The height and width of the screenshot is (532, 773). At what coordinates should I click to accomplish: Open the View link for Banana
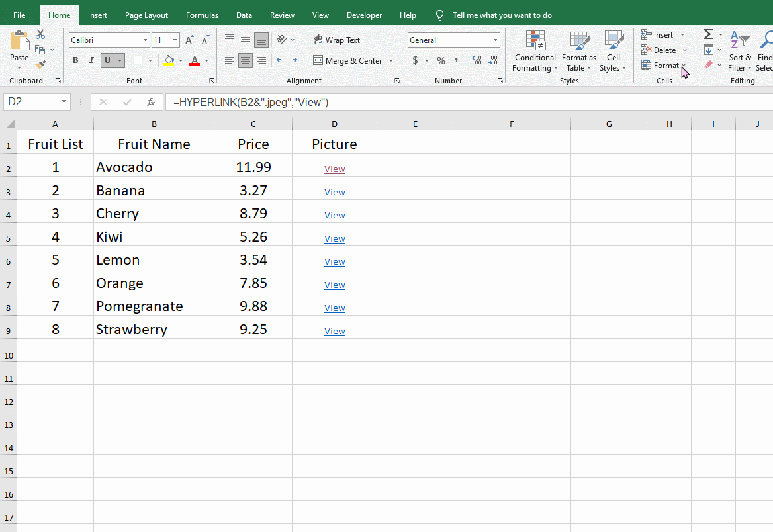(x=335, y=193)
